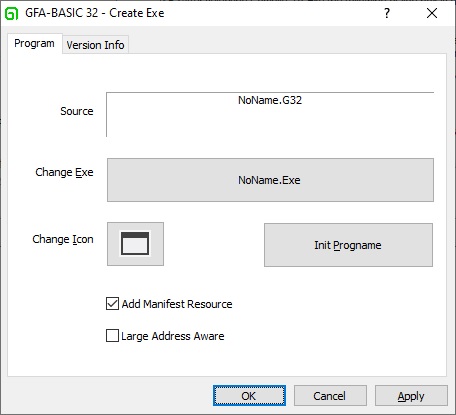
Task: Click the Cancel button
Action: click(330, 396)
